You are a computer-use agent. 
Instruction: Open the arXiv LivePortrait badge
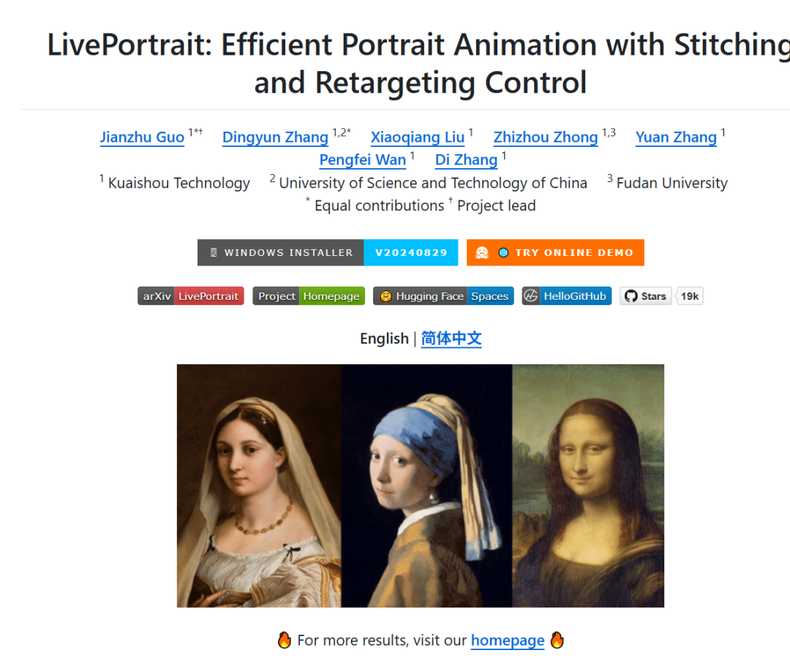191,295
